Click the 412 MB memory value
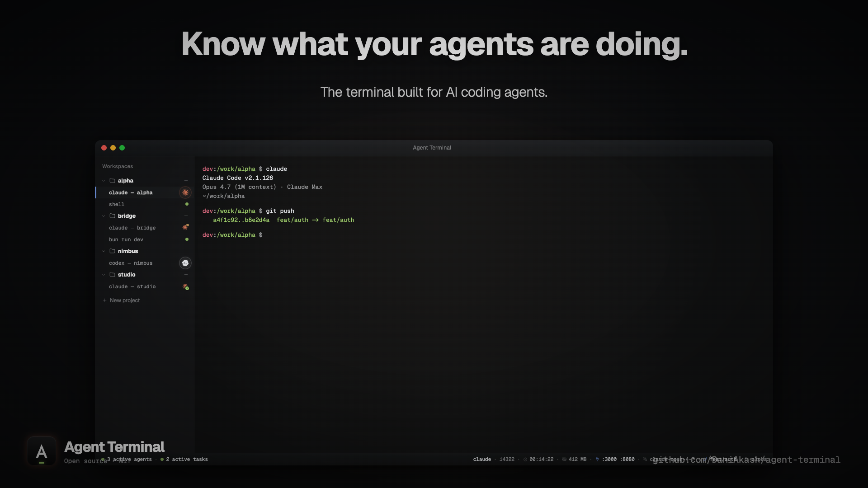868x488 pixels. [577, 459]
